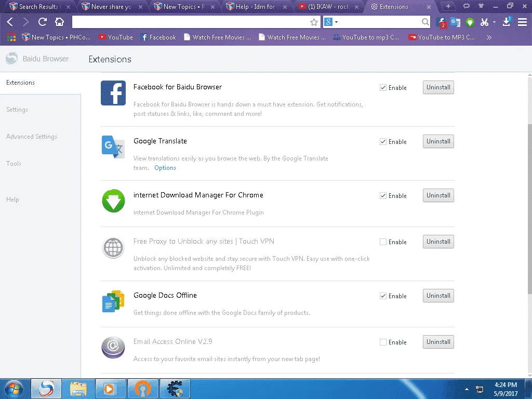Open the downloads icon in toolbar
Image resolution: width=532 pixels, height=399 pixels.
(x=507, y=22)
